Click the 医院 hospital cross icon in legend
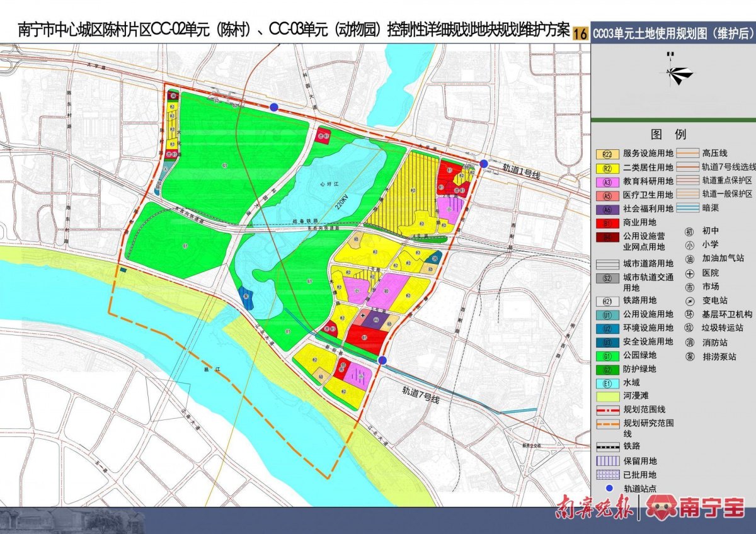 (689, 273)
